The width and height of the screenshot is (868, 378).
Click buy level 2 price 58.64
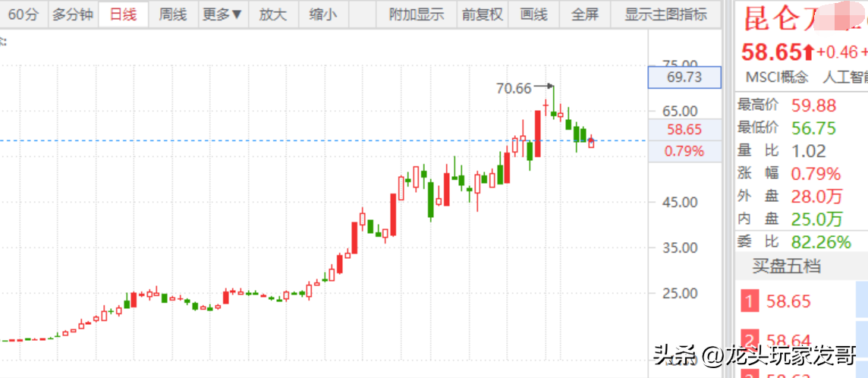point(788,340)
